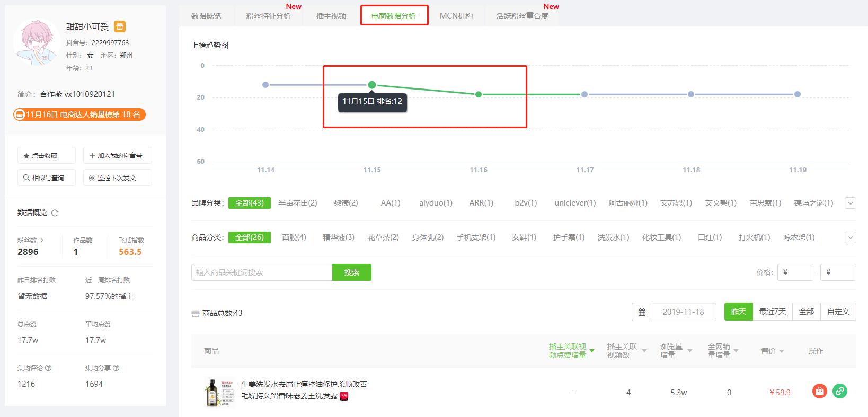
Task: Select the 电商数据分析 tab
Action: coord(394,16)
